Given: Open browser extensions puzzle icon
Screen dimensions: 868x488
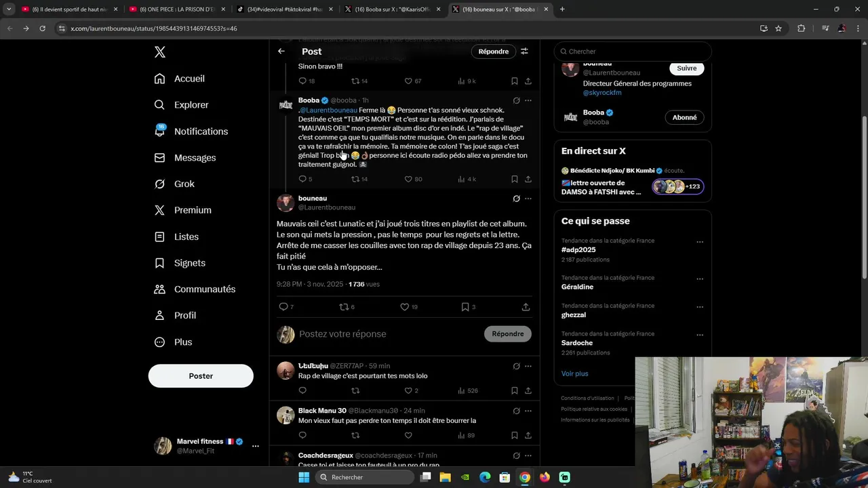Looking at the screenshot, I should 802,28.
